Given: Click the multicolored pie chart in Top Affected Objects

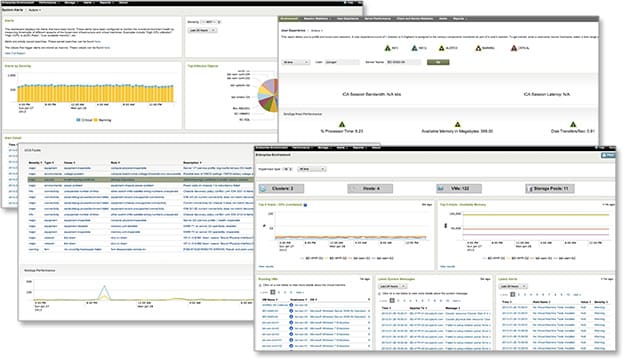Looking at the screenshot, I should (x=268, y=95).
